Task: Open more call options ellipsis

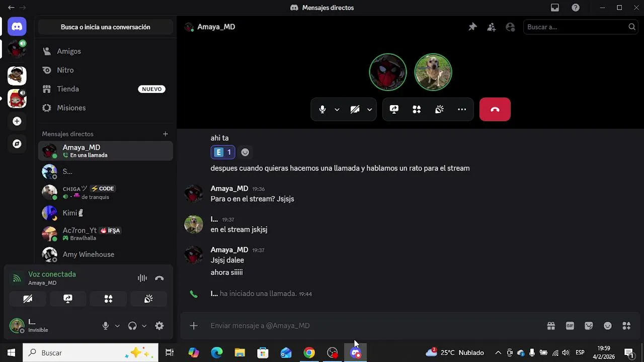Action: click(462, 110)
